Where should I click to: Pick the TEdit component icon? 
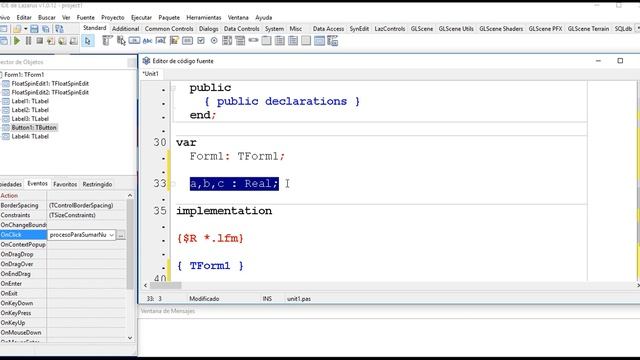161,41
